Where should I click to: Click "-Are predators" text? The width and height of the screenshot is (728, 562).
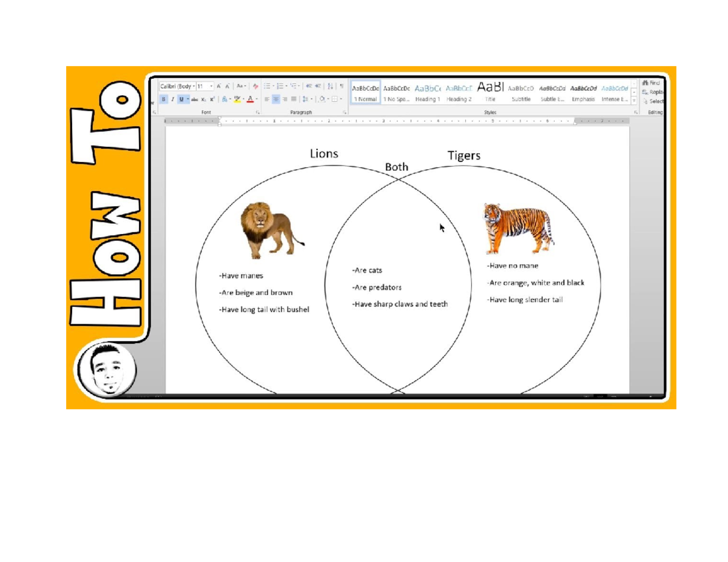[377, 287]
